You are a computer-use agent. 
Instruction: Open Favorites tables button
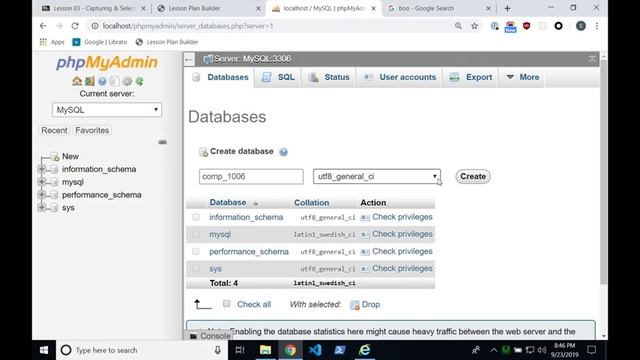coord(92,130)
